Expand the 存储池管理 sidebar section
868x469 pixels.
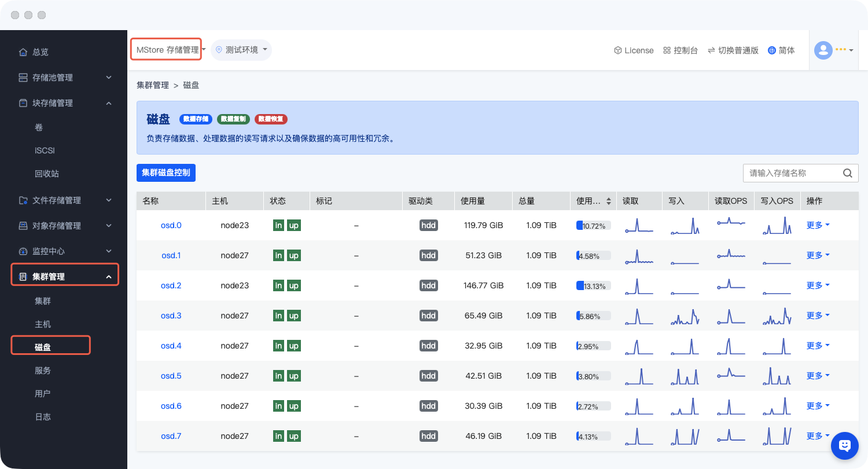108,78
